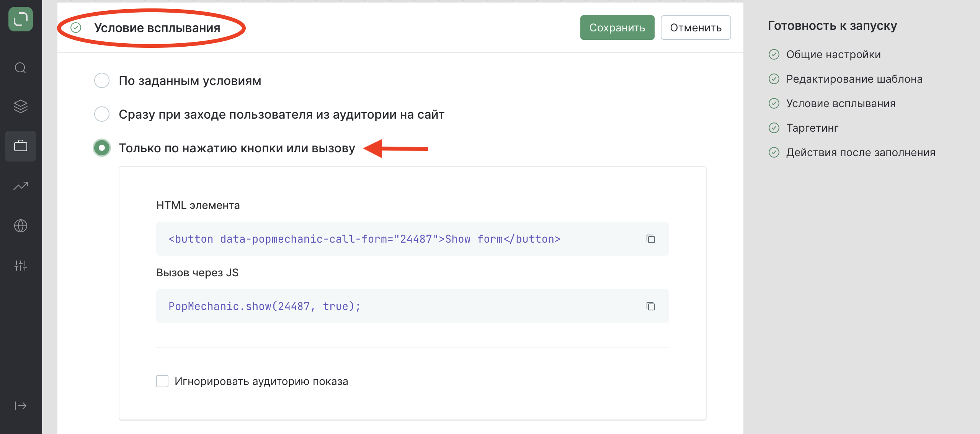The height and width of the screenshot is (434, 980).
Task: Click the 'Готовность к запуску' heading
Action: 832,26
